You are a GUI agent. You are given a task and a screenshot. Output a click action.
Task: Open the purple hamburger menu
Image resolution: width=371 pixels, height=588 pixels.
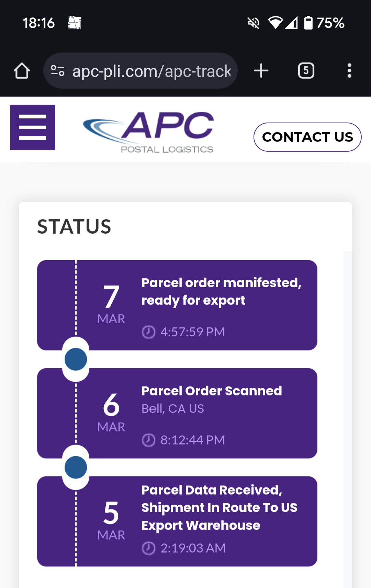pos(32,127)
